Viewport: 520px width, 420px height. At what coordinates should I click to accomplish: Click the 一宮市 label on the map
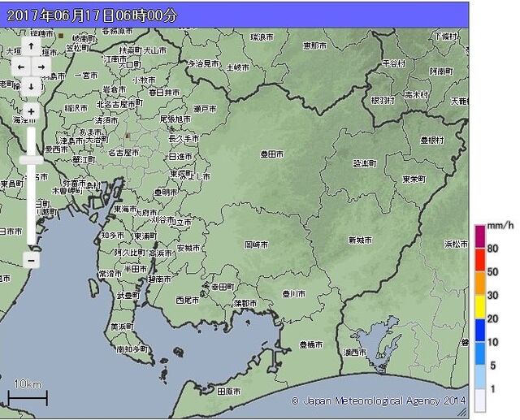[x=86, y=76]
